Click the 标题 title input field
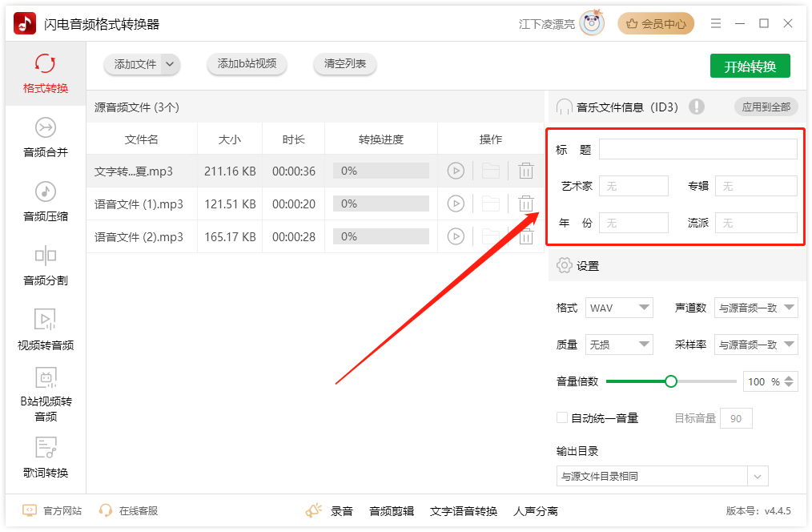Image resolution: width=812 pixels, height=532 pixels. click(697, 149)
